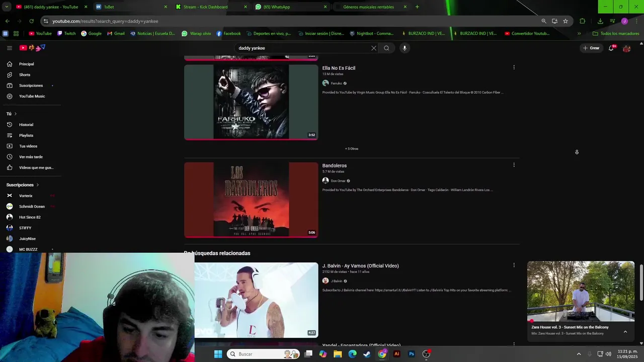
Task: Expand Suscripciones section header
Action: pos(23,185)
